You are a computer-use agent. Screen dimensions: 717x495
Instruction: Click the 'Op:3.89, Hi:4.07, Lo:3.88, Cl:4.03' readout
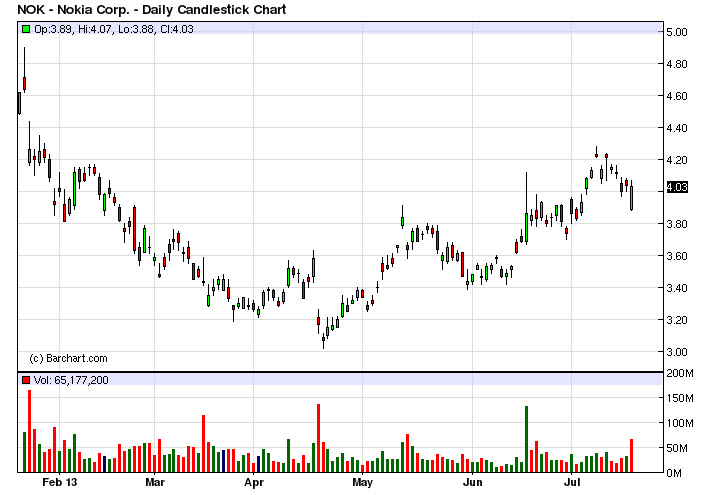tap(114, 29)
